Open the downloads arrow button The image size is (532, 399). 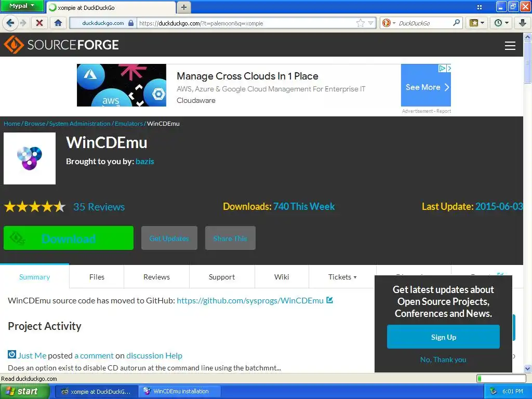click(523, 23)
